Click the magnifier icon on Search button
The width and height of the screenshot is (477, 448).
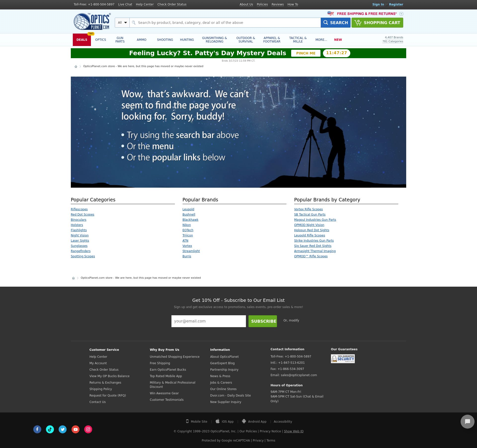(x=326, y=23)
